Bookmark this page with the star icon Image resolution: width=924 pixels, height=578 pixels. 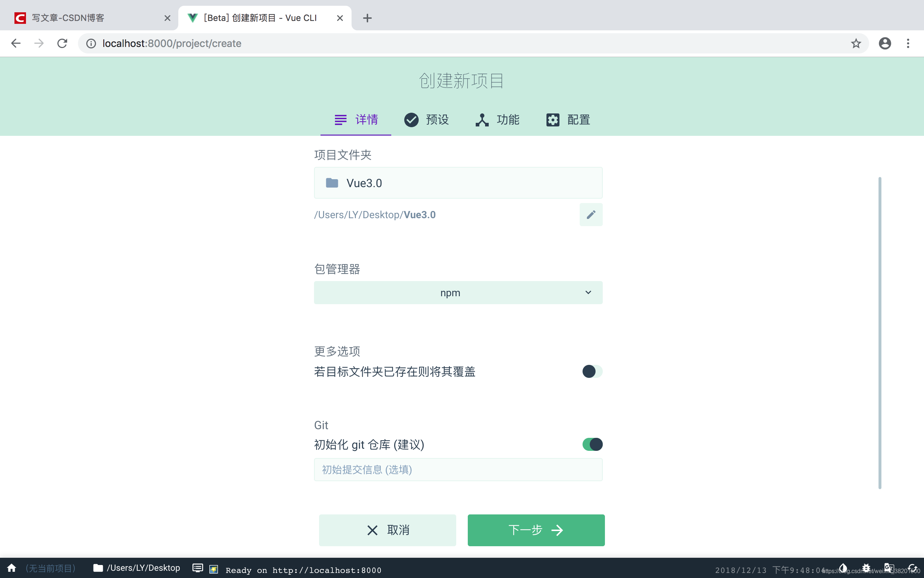point(856,43)
